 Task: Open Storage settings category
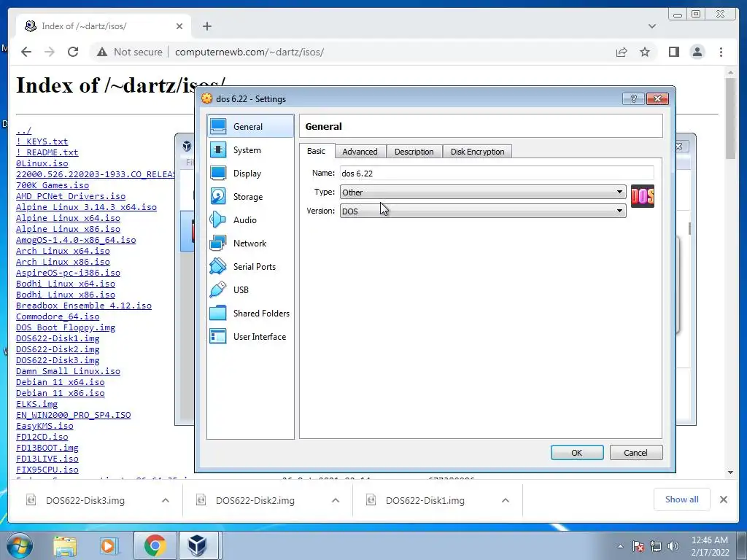[x=251, y=197]
